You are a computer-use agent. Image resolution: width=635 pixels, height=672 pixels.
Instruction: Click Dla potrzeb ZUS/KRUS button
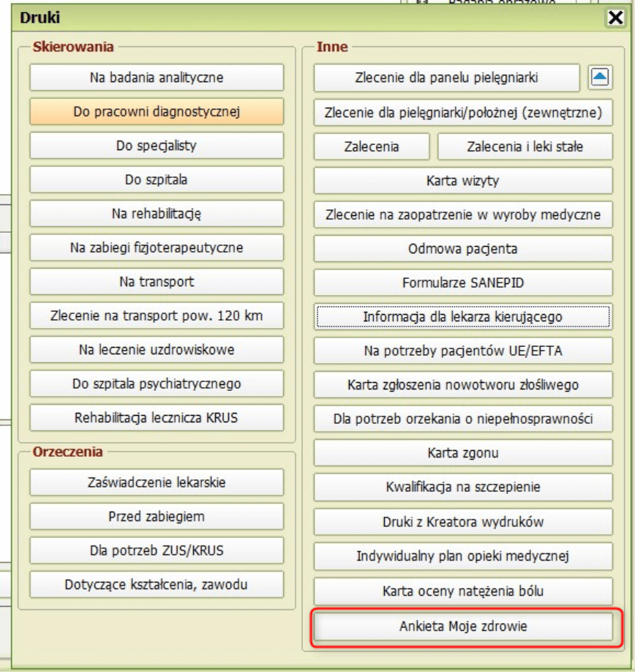tap(157, 550)
